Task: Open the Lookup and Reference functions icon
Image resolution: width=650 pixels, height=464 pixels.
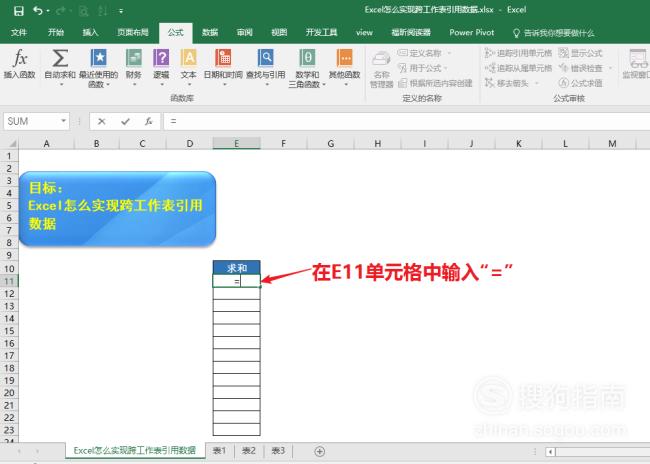Action: (x=265, y=58)
